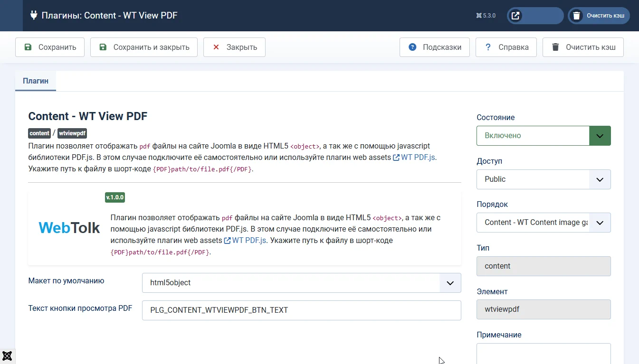The width and height of the screenshot is (639, 364).
Task: Click toolbar Очистить кэш button
Action: 583,47
